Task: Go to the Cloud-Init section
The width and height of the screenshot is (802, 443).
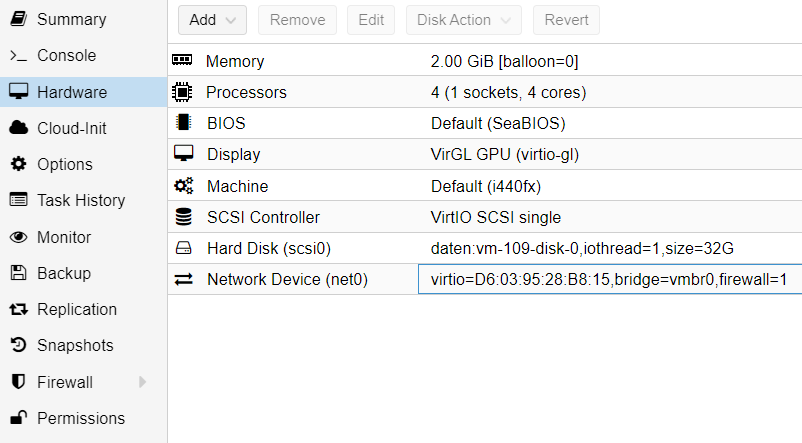Action: (x=71, y=128)
